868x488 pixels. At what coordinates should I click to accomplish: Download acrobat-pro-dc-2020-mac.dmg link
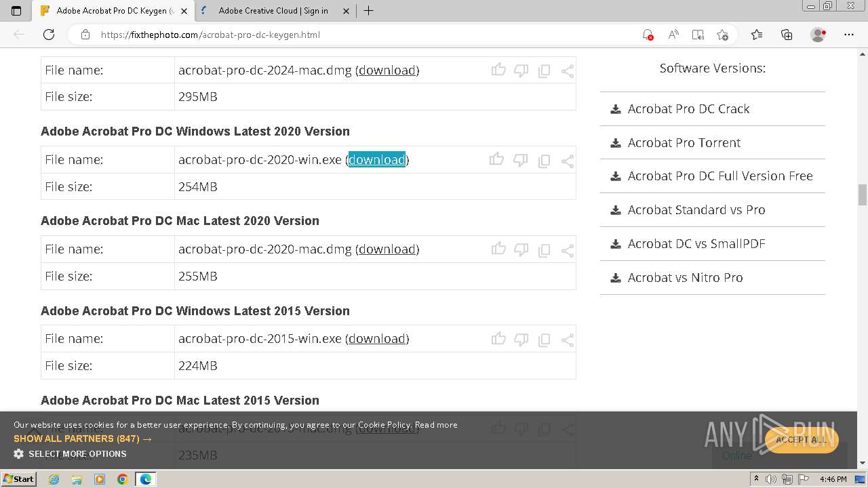387,249
